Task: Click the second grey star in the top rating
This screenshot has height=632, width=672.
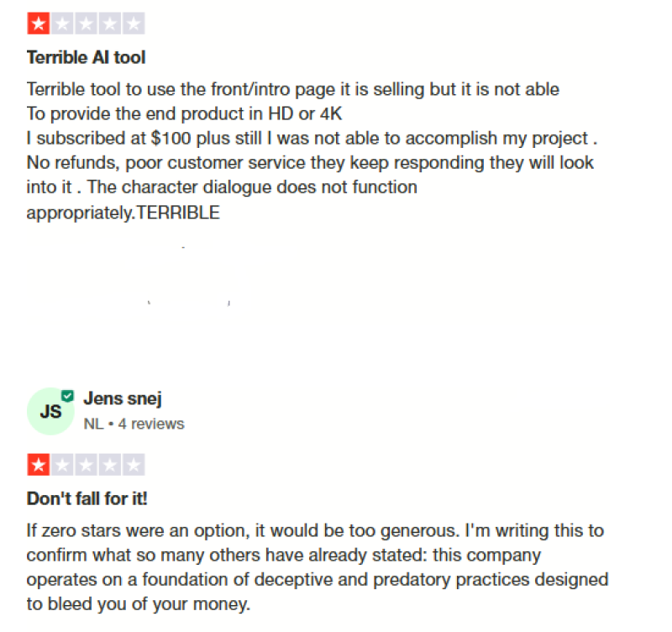Action: click(x=62, y=24)
